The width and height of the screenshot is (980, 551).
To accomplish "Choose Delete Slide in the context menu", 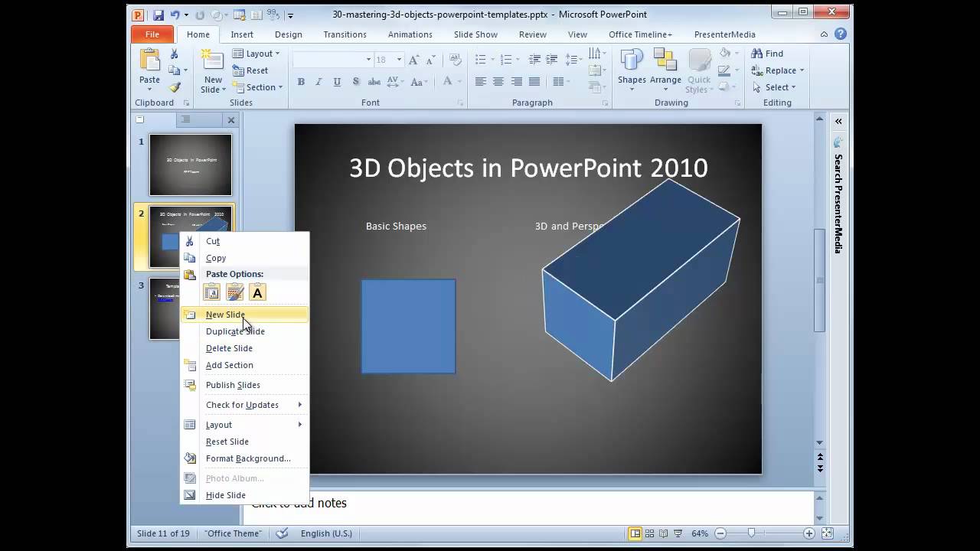I will click(244, 348).
